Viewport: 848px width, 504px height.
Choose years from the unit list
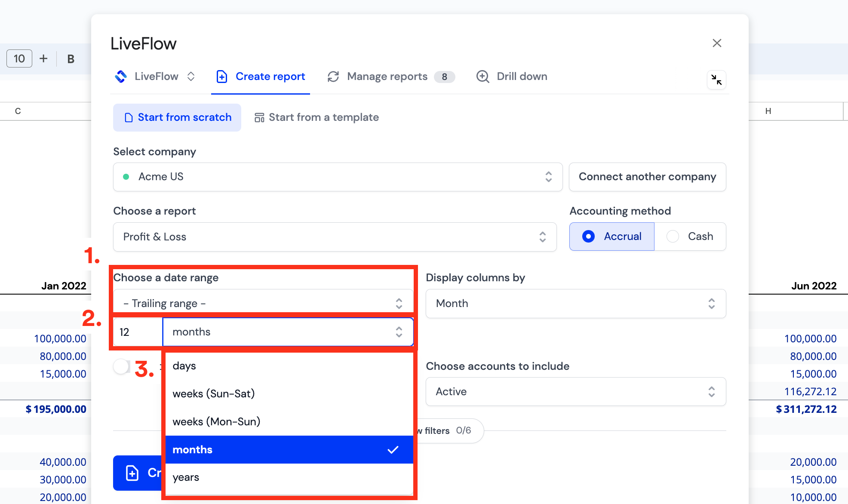pyautogui.click(x=289, y=477)
